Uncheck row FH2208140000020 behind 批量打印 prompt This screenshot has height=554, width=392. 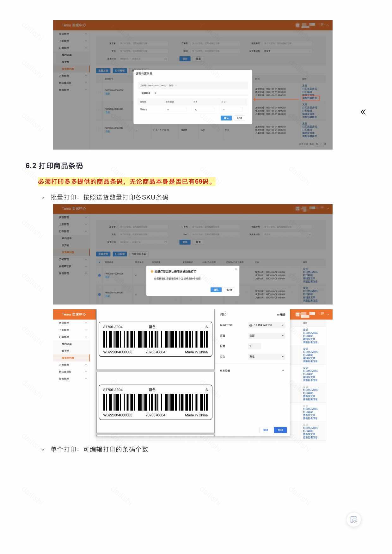[99, 275]
